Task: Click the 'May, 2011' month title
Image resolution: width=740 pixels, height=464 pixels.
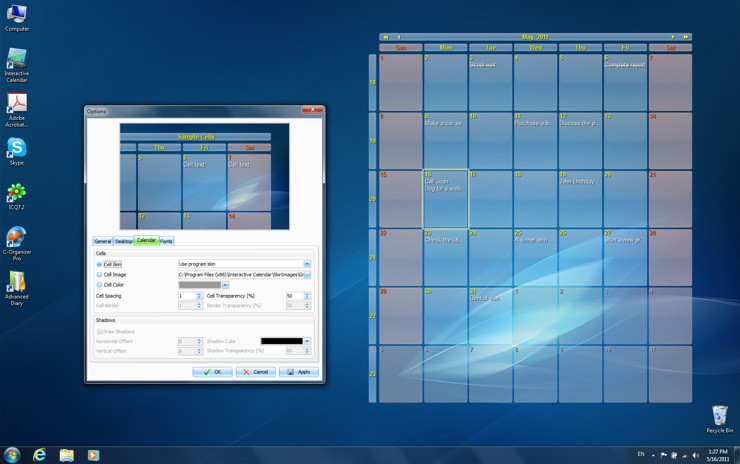Action: tap(535, 37)
